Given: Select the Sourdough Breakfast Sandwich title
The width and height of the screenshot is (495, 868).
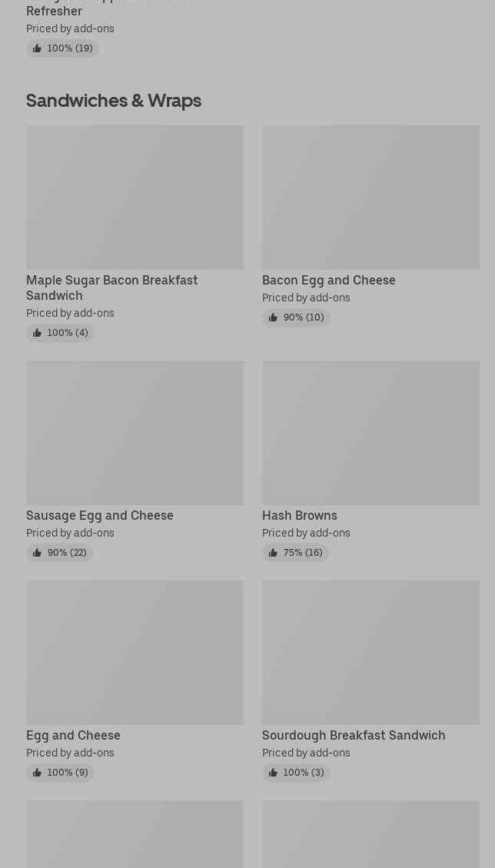Looking at the screenshot, I should click(353, 735).
